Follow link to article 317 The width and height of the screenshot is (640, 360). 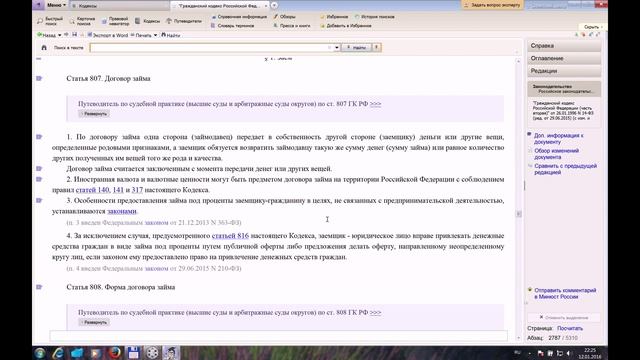pos(137,190)
